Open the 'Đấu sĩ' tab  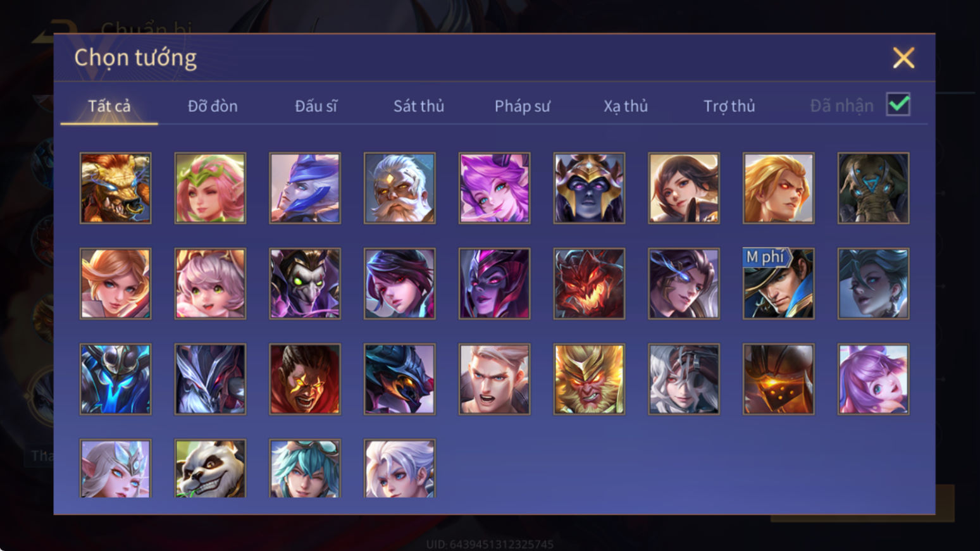point(316,106)
